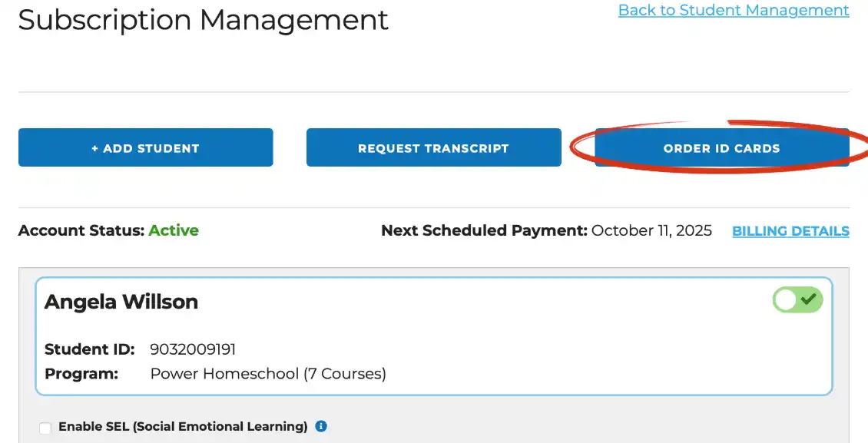This screenshot has width=868, height=443.
Task: Click the Request Transcript button
Action: pos(433,147)
